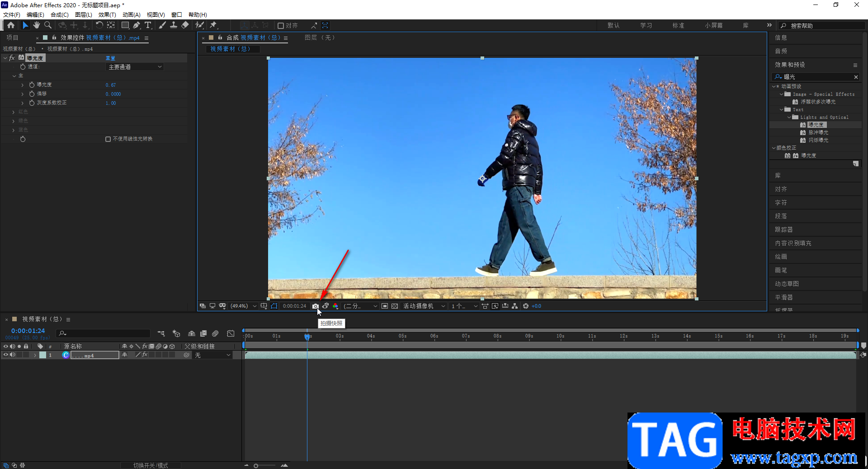Hide layer 1 using eye icon
This screenshot has height=469, width=868.
(6, 355)
